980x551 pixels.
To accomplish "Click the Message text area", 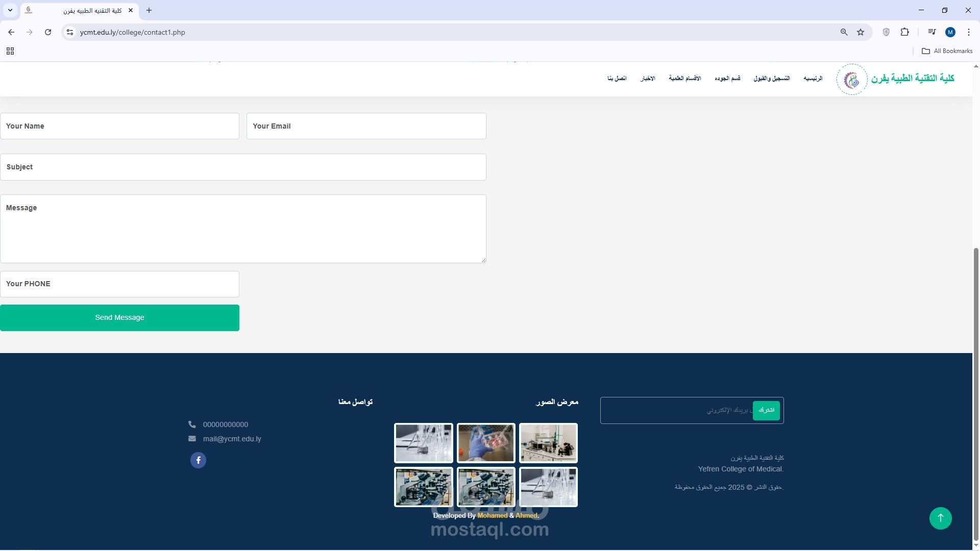I will pos(243,229).
